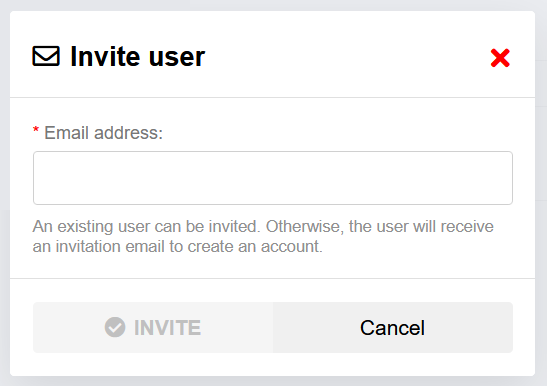Click the mail icon in the dialog header
Screen dimensions: 547x386
click(x=46, y=56)
